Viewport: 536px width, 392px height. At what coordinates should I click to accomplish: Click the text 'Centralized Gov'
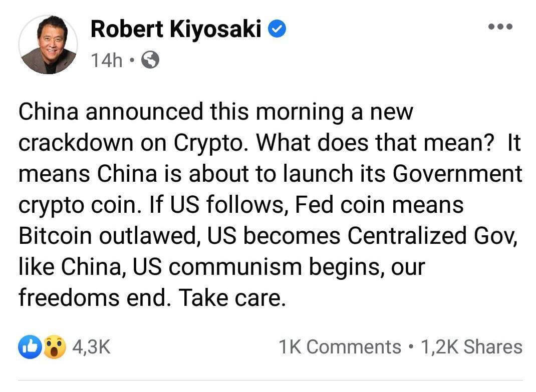[432, 236]
